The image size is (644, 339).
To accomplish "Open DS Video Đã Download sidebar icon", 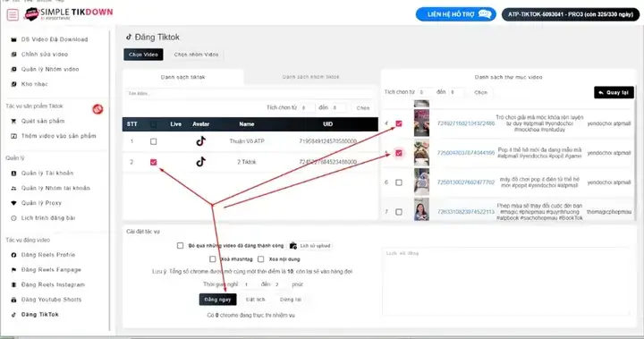I will point(13,39).
